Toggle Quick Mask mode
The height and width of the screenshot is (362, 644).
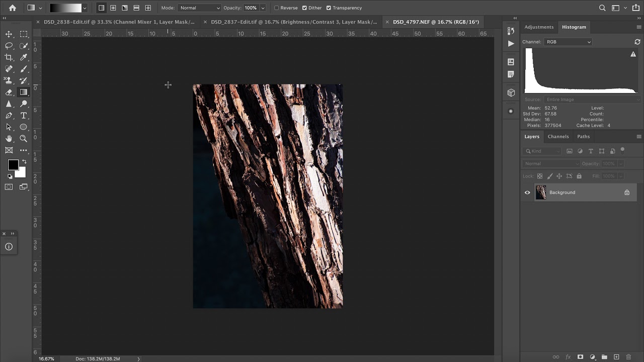(x=9, y=187)
